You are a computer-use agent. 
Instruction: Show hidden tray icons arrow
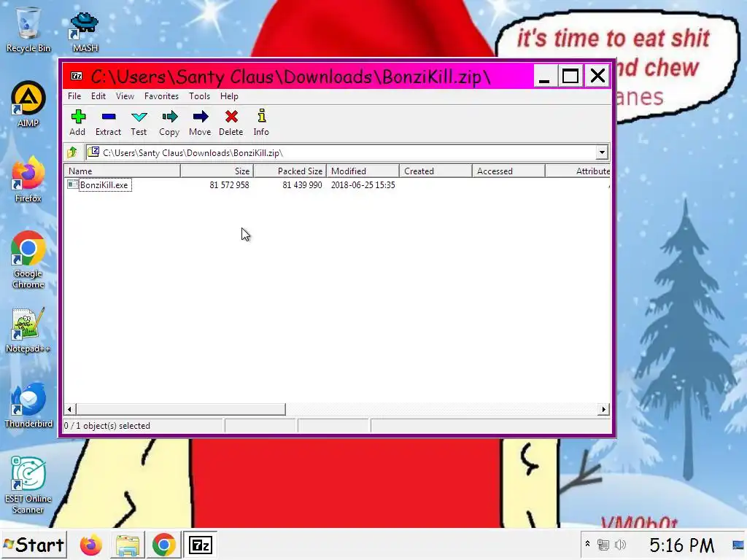point(587,544)
